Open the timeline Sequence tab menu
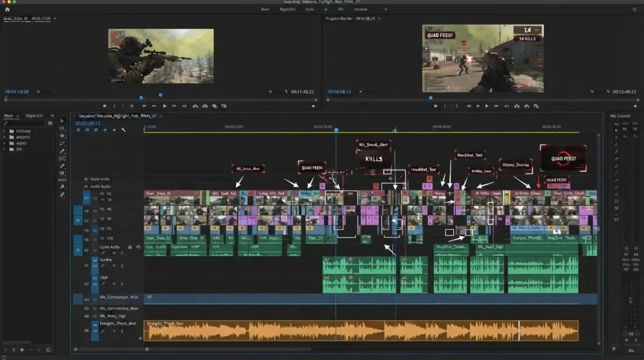Viewport: 644px width, 360px height. pos(160,116)
